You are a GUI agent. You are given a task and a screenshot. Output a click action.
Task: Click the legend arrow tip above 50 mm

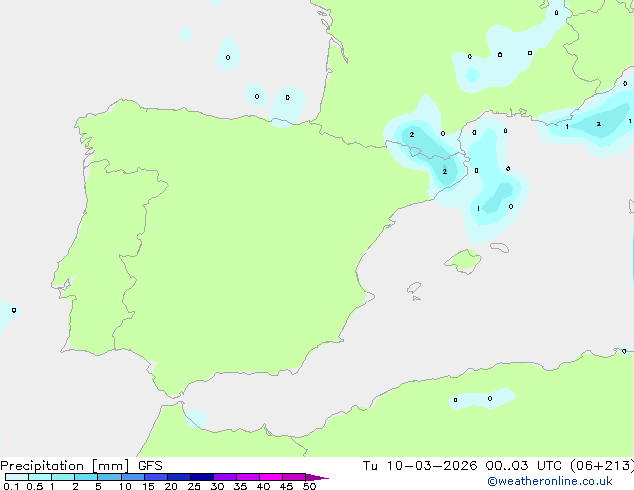[x=317, y=477]
